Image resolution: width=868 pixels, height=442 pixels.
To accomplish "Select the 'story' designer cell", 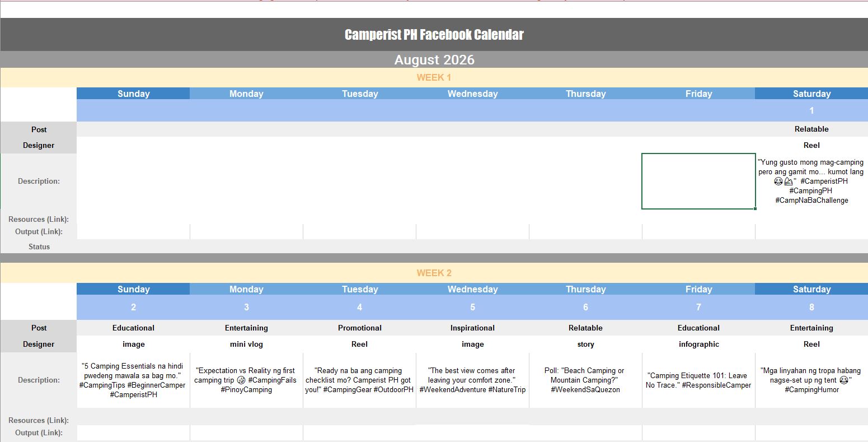I will 585,344.
